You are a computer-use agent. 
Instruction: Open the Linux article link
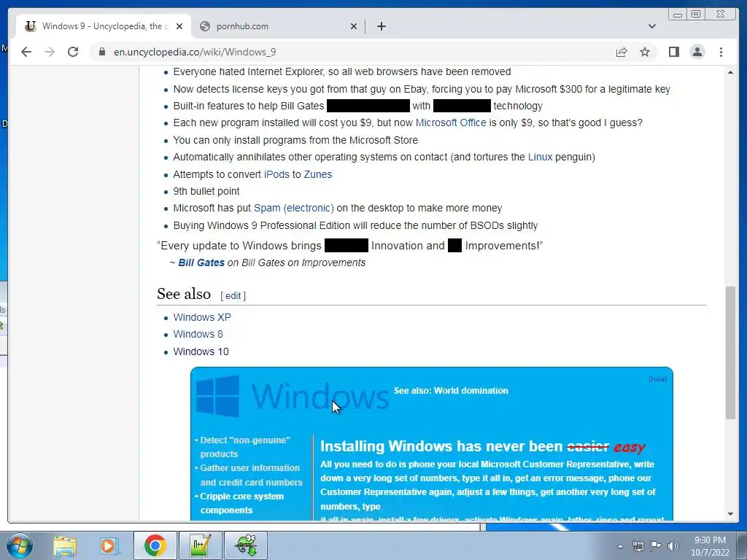coord(541,157)
